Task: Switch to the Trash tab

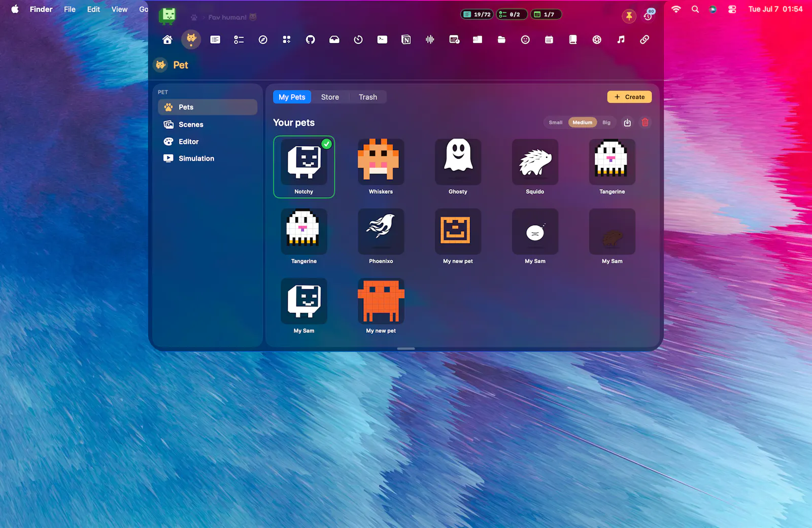Action: [x=368, y=97]
